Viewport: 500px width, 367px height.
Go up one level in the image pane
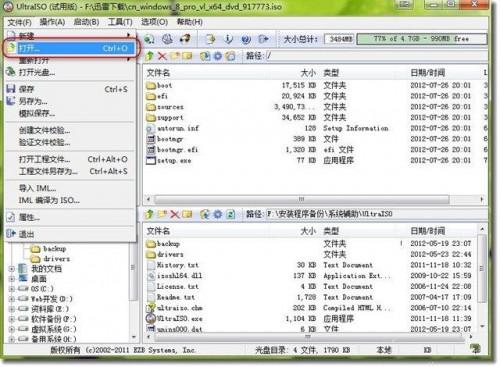150,56
